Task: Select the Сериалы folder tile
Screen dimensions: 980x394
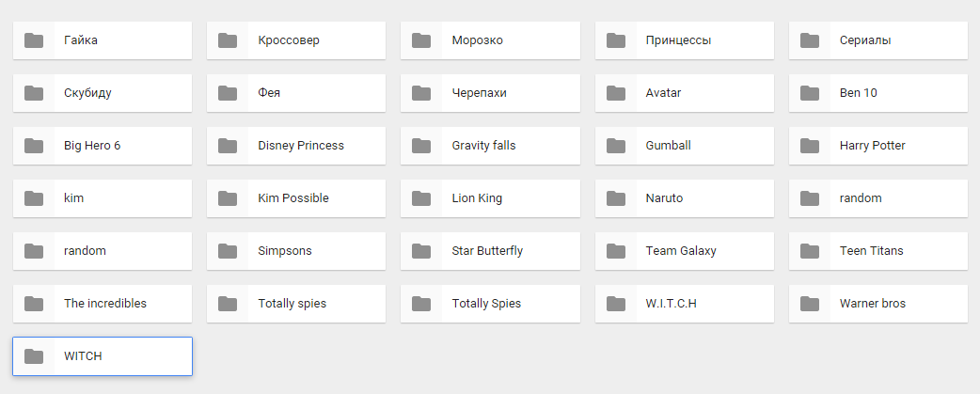Action: (x=878, y=40)
